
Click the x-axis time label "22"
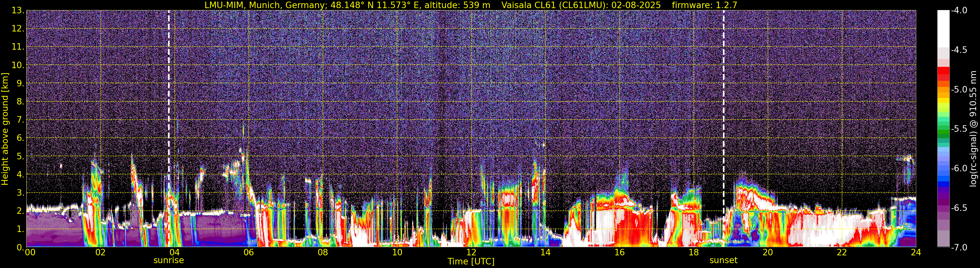click(842, 252)
